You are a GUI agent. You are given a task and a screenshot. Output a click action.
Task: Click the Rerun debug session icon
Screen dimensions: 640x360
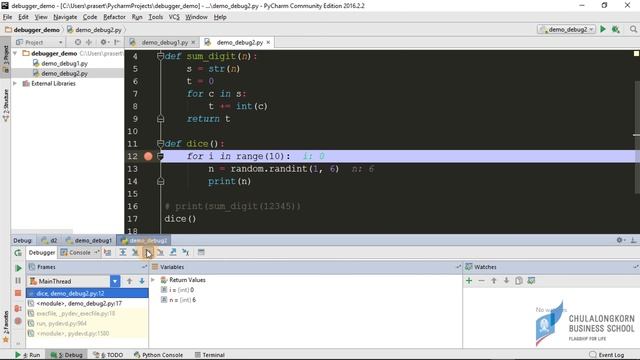coord(18,253)
